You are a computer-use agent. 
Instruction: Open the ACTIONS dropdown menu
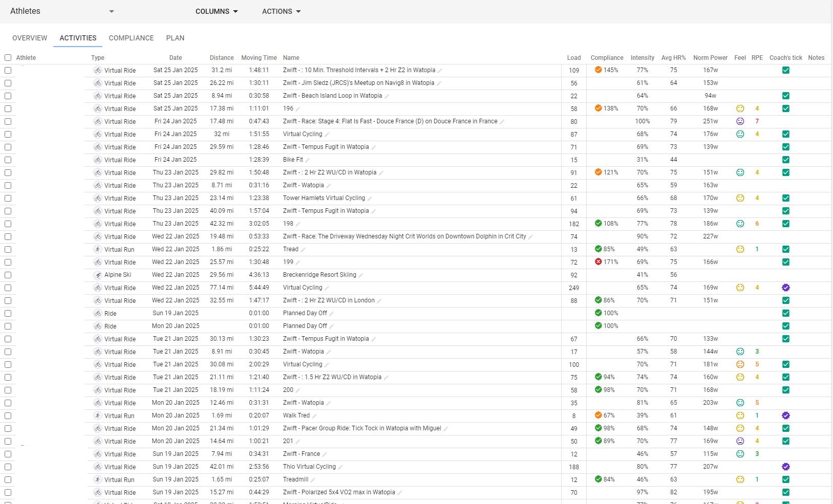[x=281, y=11]
